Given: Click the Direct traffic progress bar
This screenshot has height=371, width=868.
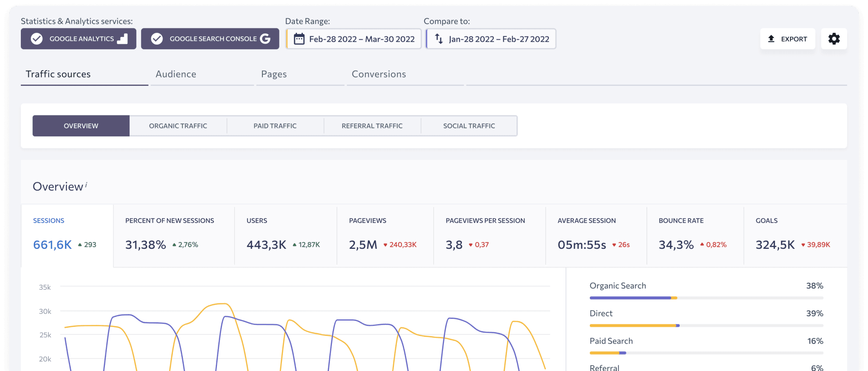Looking at the screenshot, I should (706, 326).
